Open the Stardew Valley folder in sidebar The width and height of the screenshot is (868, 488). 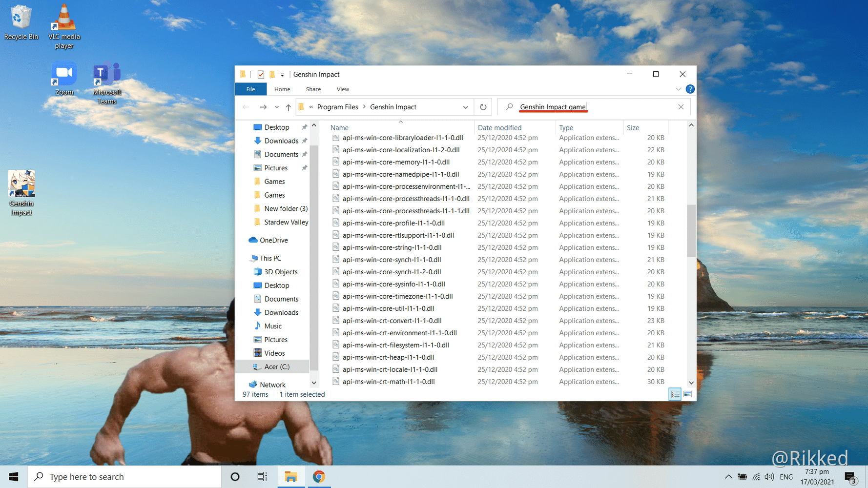pos(286,223)
